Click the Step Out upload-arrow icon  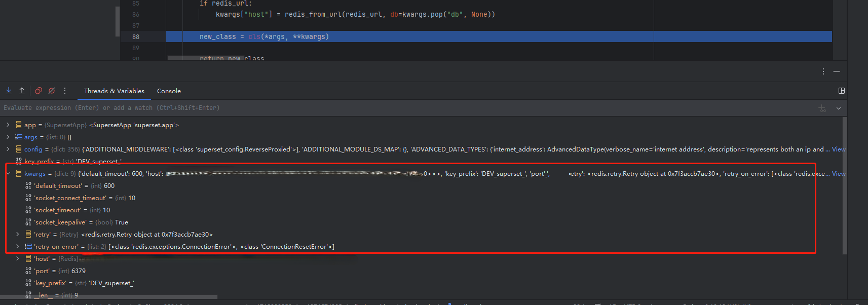[x=22, y=91]
